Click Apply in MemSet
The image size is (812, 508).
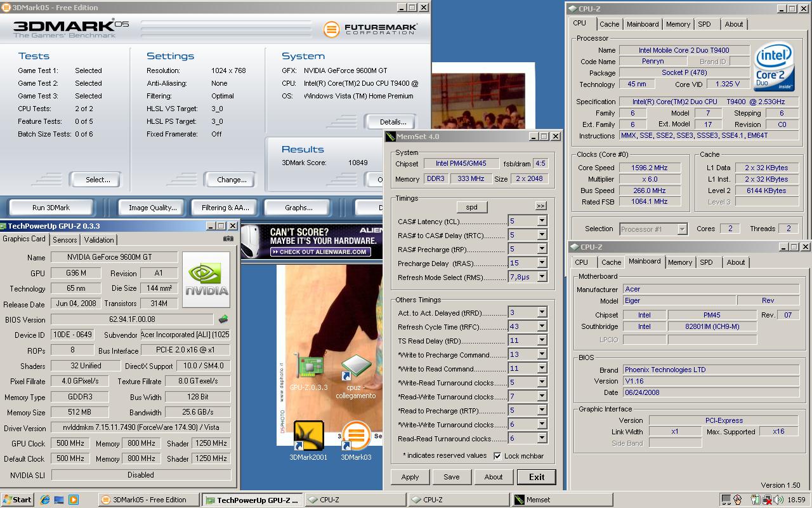point(410,477)
